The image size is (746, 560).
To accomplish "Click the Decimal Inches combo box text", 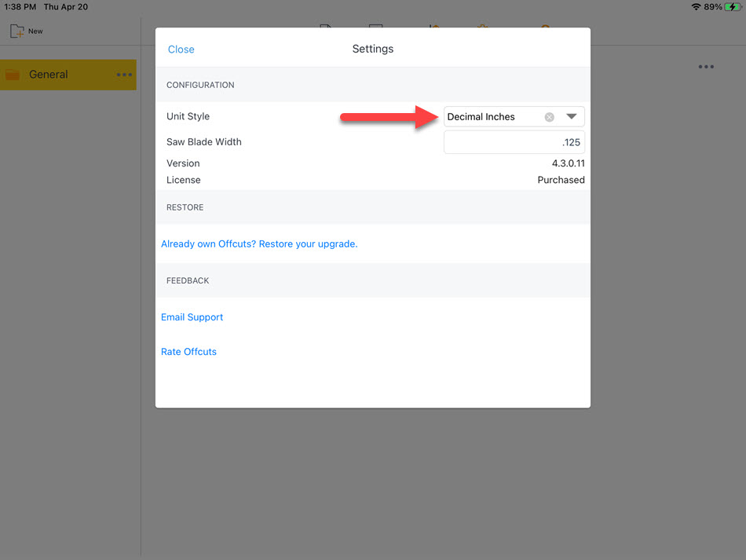I will (481, 116).
